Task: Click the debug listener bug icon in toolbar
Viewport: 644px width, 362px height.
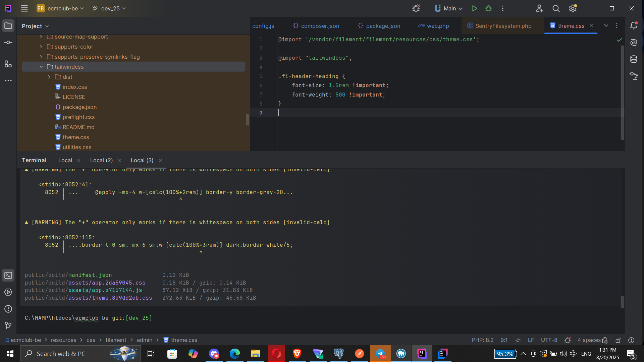Action: coord(416,8)
